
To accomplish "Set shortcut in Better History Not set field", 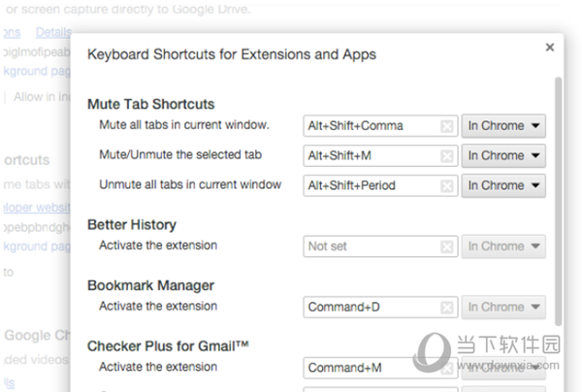I will tap(380, 246).
